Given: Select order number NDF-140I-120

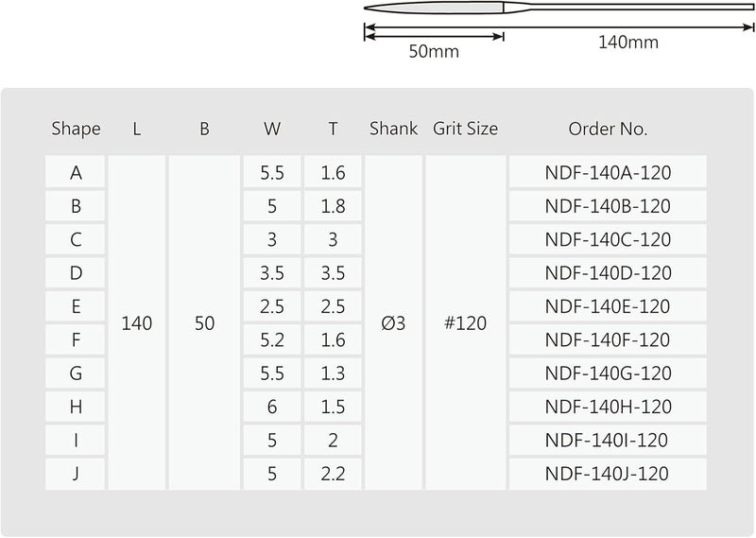Looking at the screenshot, I should coord(608,440).
